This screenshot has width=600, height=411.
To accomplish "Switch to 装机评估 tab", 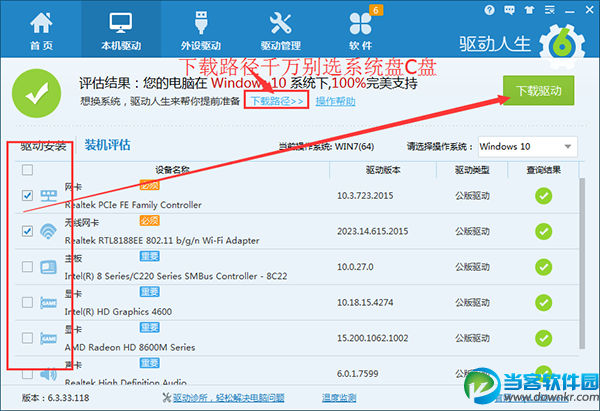I will tap(108, 145).
